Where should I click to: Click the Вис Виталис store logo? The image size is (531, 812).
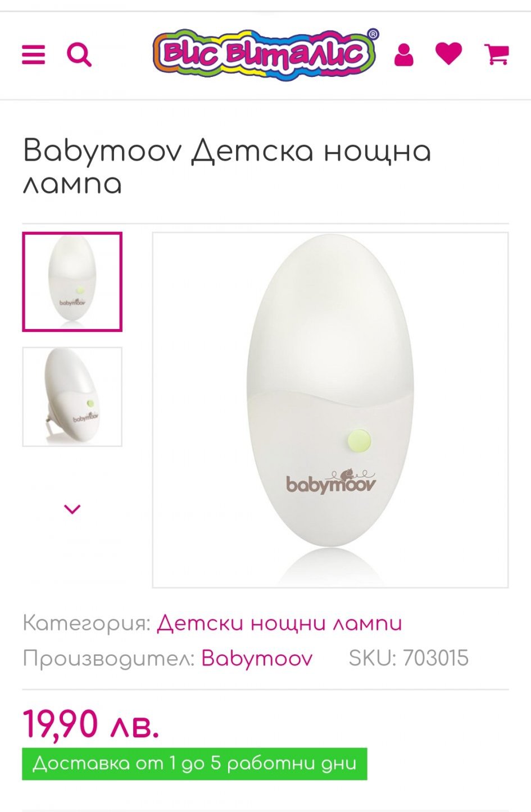coord(265,54)
